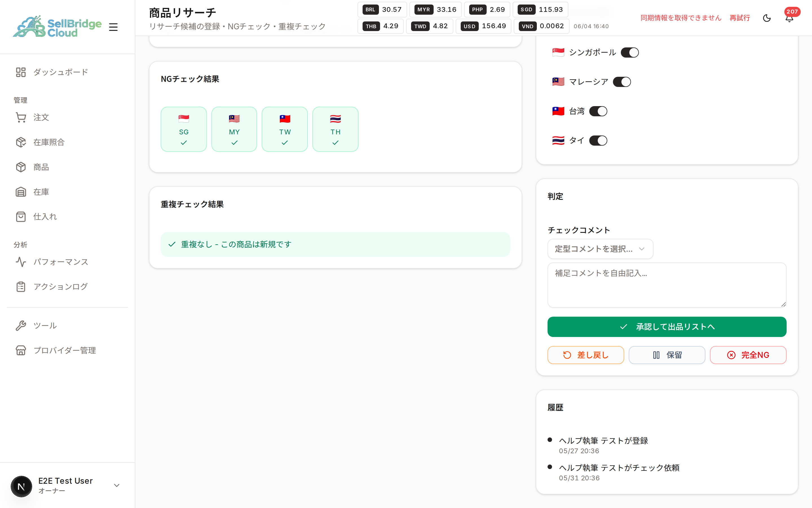Click the MYR 33.16 rate chip
The height and width of the screenshot is (508, 812).
click(x=436, y=10)
